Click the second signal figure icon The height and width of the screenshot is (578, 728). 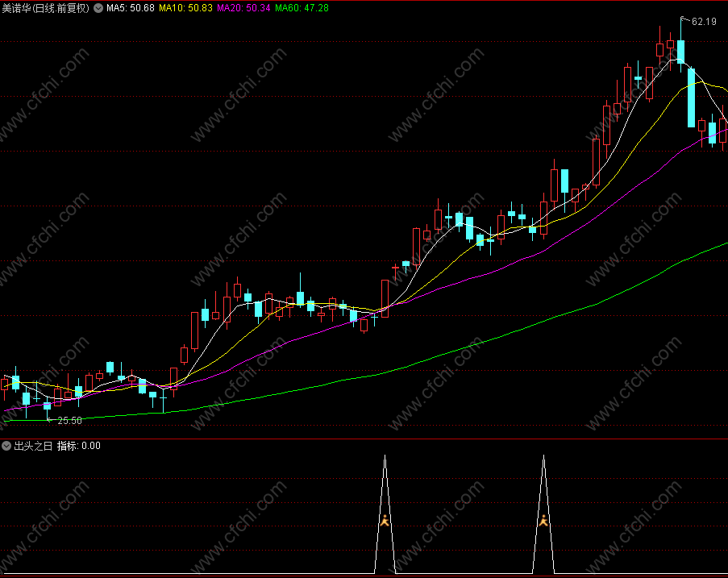[543, 521]
